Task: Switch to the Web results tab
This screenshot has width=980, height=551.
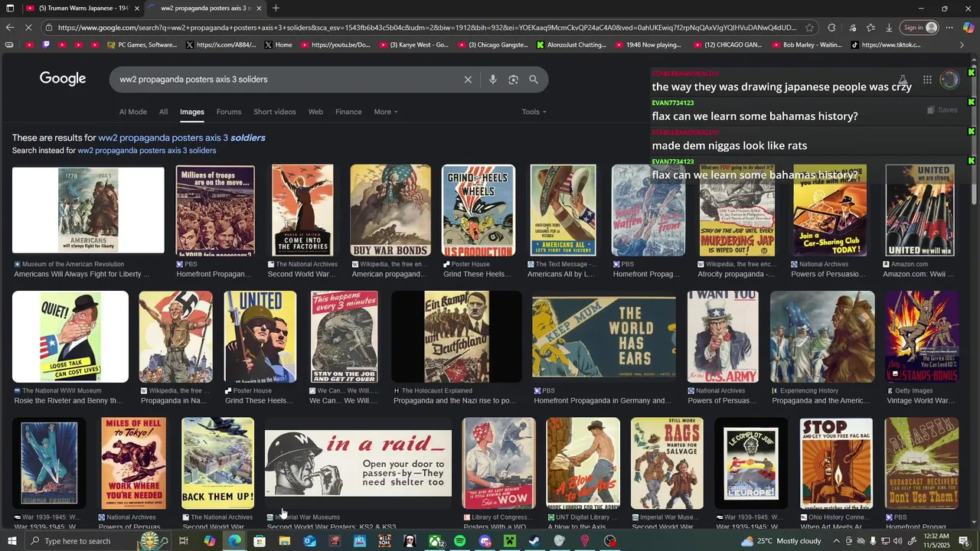Action: coord(315,112)
